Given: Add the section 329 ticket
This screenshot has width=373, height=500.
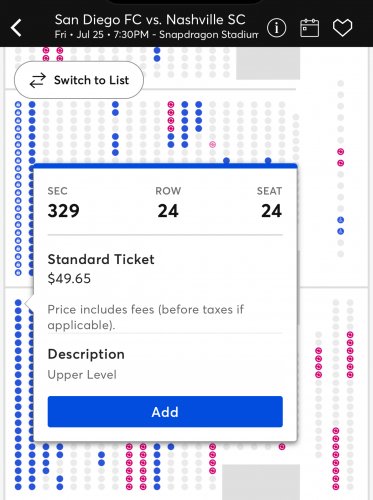Looking at the screenshot, I should pos(165,412).
